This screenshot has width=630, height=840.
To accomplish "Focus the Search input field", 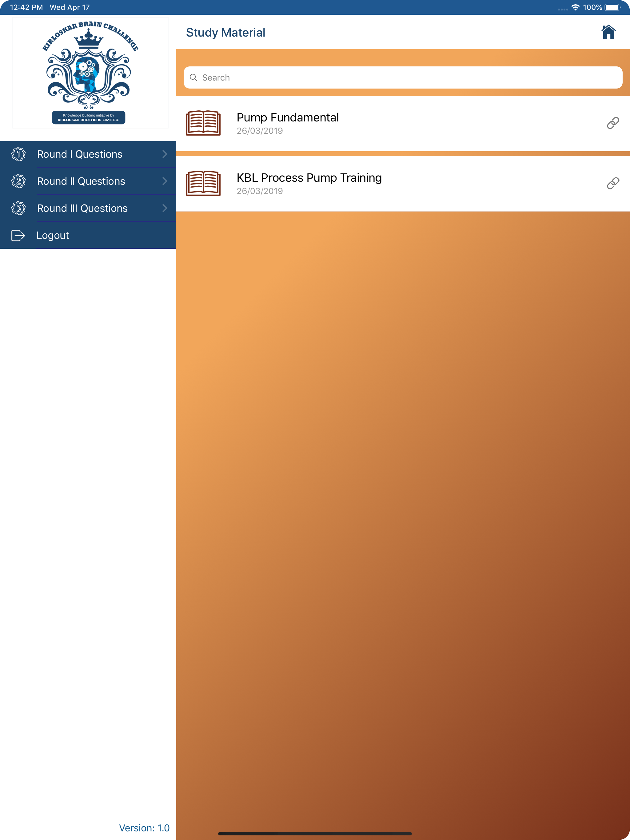I will [403, 77].
